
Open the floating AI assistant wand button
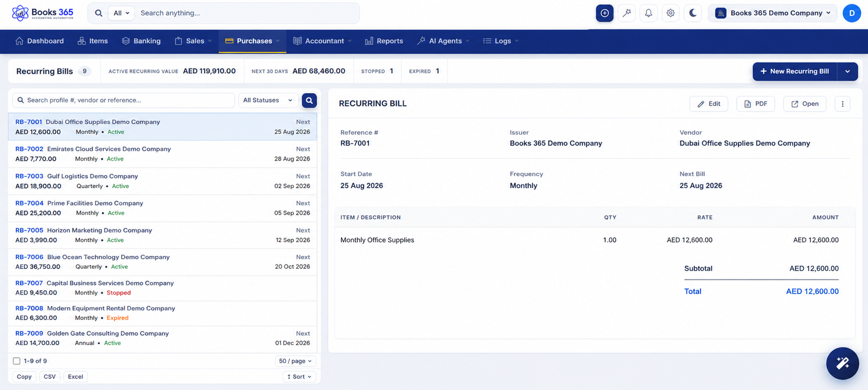(x=843, y=363)
